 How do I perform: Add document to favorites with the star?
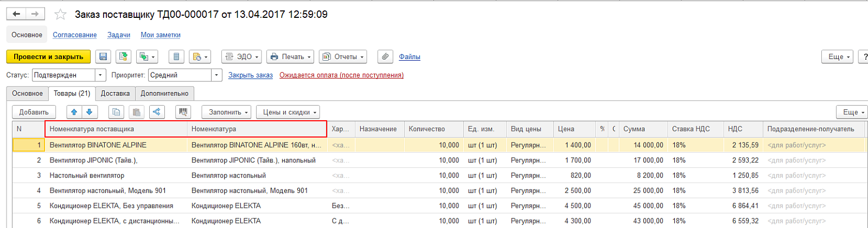[60, 15]
